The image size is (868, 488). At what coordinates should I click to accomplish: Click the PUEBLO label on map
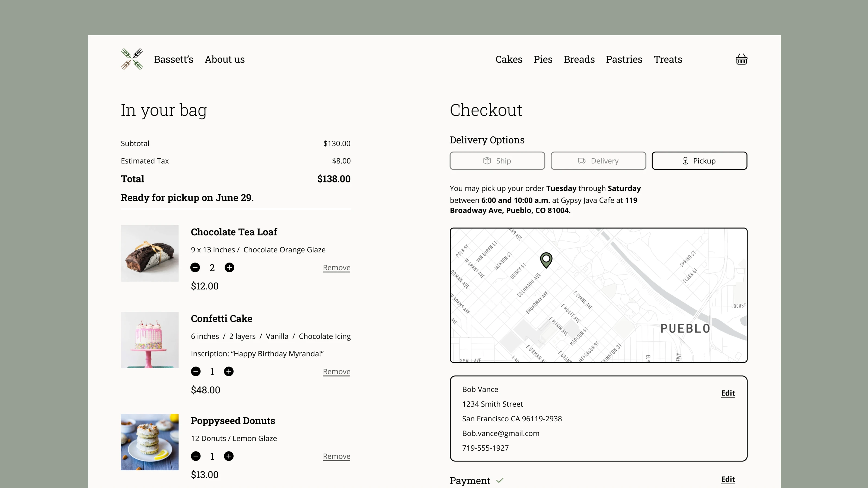685,328
